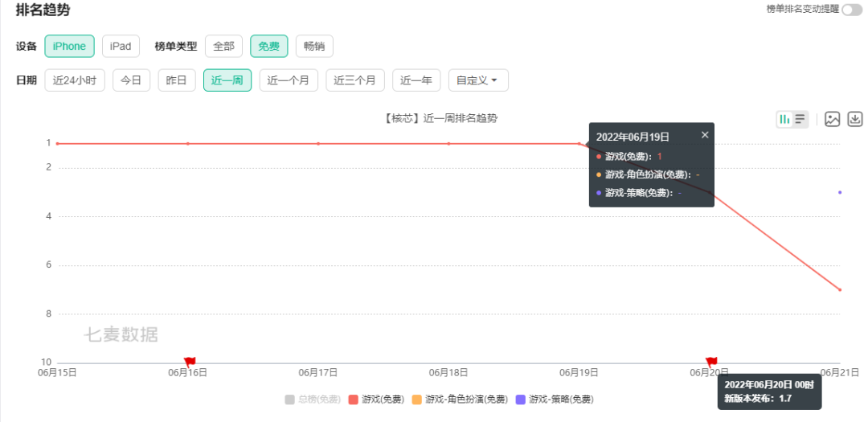Switch to list view icon
Image resolution: width=868 pixels, height=422 pixels.
coord(800,119)
